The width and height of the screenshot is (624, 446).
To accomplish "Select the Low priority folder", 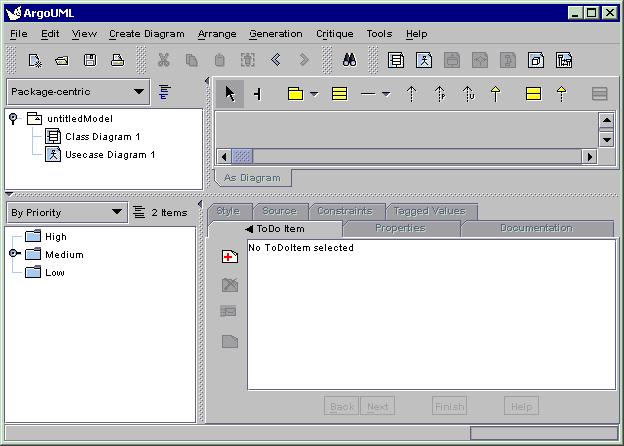I will coord(45,273).
